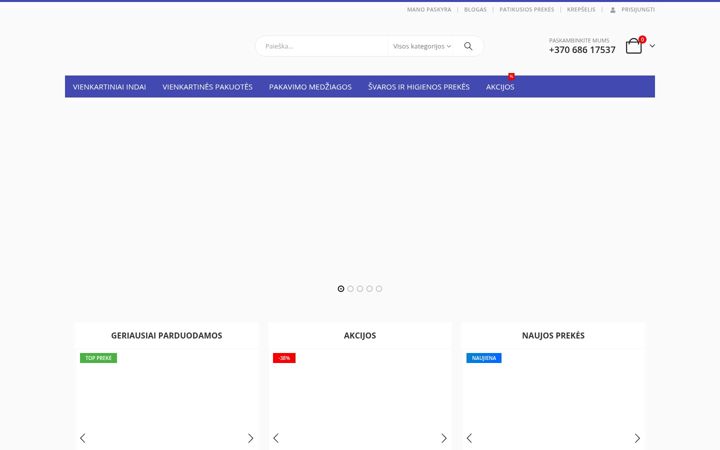Open the Visos kategorijos dropdown
720x450 pixels.
[x=422, y=46]
